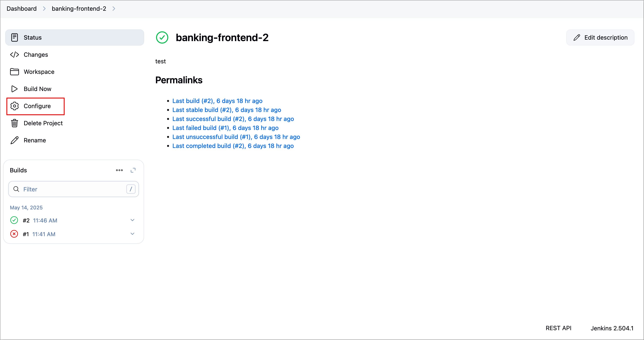
Task: Click the Delete Project trash icon
Action: click(x=15, y=123)
